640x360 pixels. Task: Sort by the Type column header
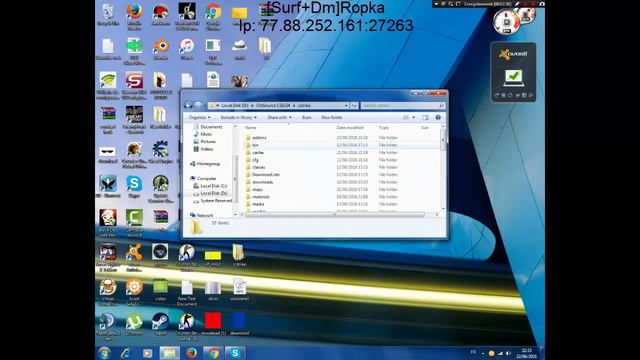point(384,128)
